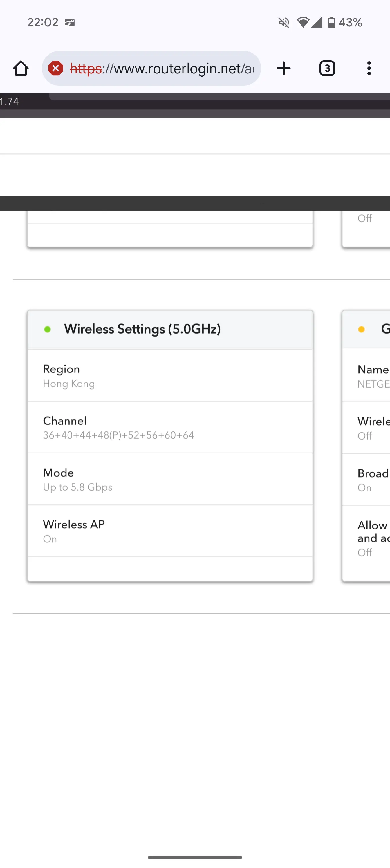Tap the battery 43% status indicator
Screen dimensions: 390x868
(x=345, y=22)
